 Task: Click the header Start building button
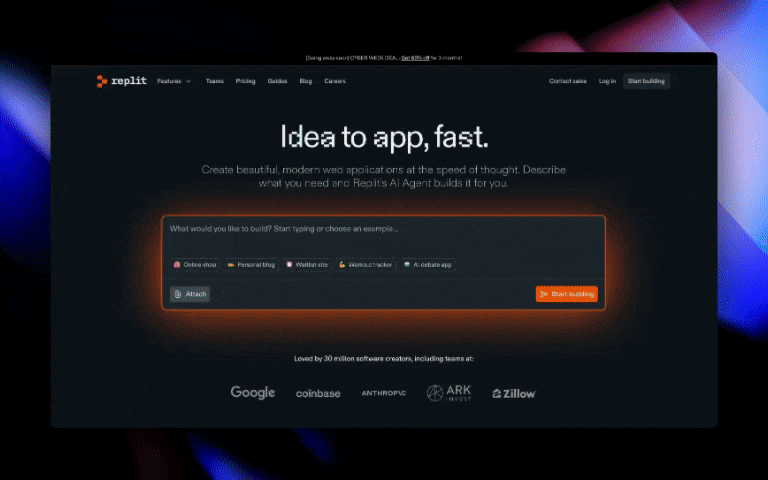pos(646,81)
